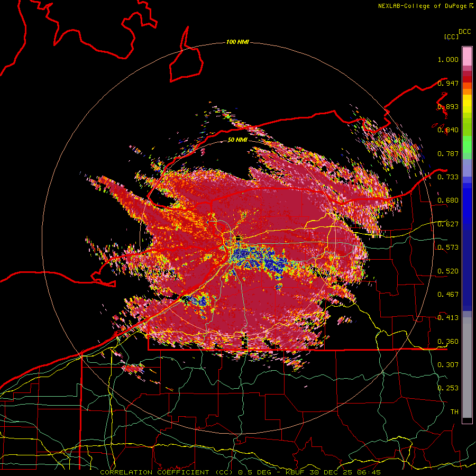Click the TH label near the scale bottom
Viewport: 476px width, 476px height.
pos(454,412)
